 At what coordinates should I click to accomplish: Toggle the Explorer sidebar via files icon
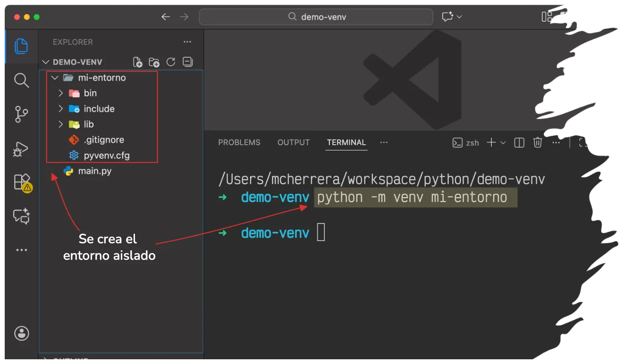coord(21,46)
